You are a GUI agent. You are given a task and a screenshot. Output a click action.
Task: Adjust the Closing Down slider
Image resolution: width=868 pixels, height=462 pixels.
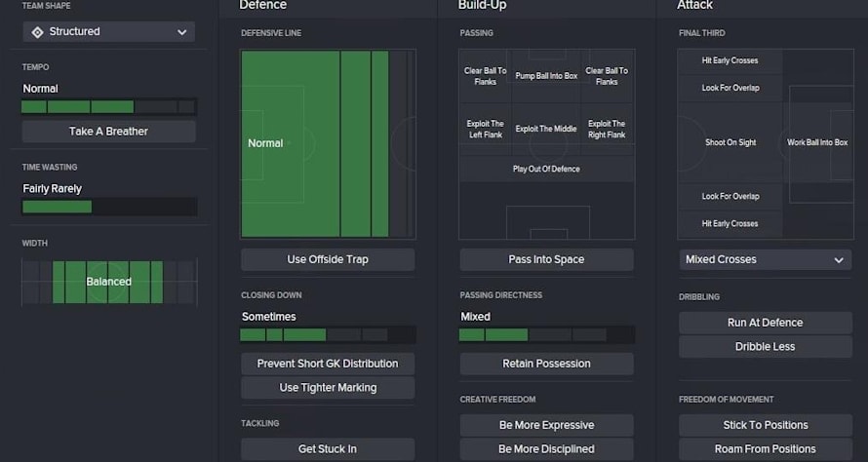328,335
